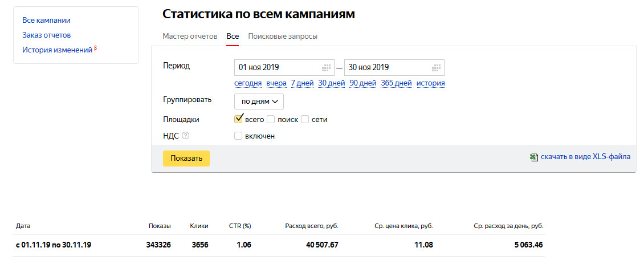Screen dimensions: 644x268
Task: Open the start date calendar picker icon
Action: [x=327, y=67]
